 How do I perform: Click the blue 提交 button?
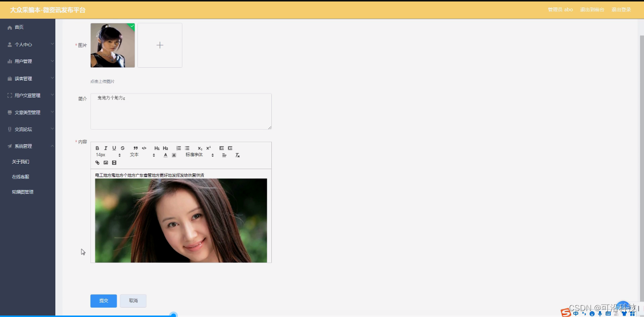pyautogui.click(x=104, y=301)
